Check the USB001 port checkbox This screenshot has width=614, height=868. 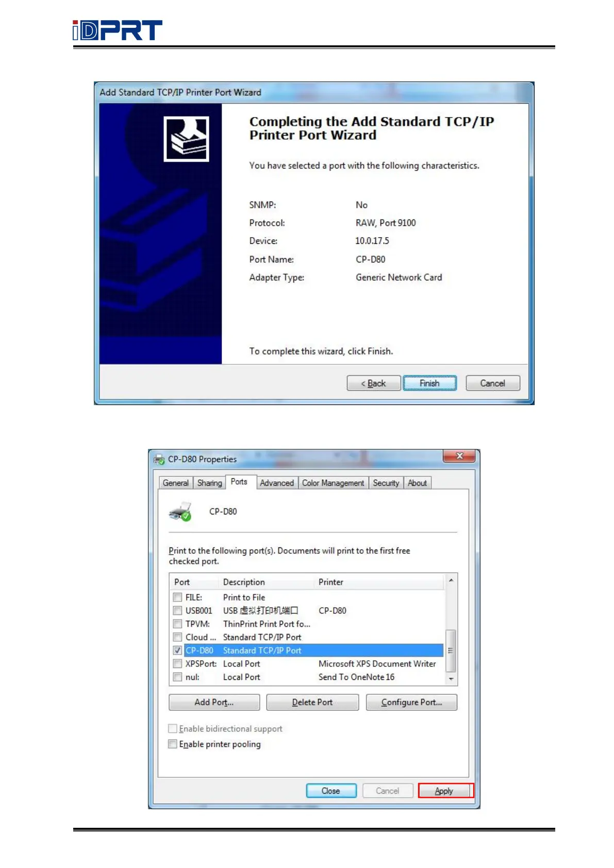coord(177,611)
